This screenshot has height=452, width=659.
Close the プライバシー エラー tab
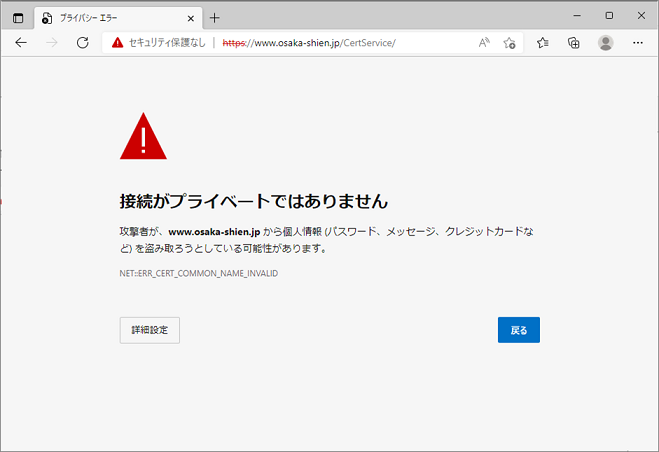point(190,19)
